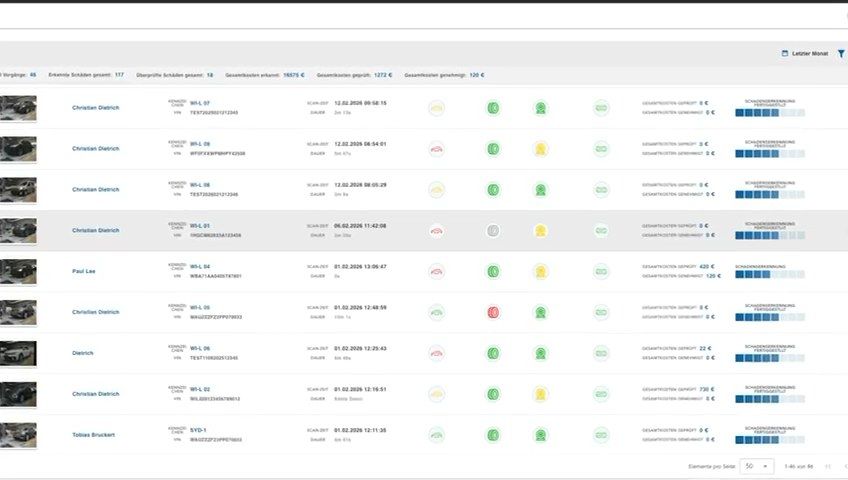Click red car icon in WI-L 06 row
This screenshot has width=848, height=480.
(436, 354)
